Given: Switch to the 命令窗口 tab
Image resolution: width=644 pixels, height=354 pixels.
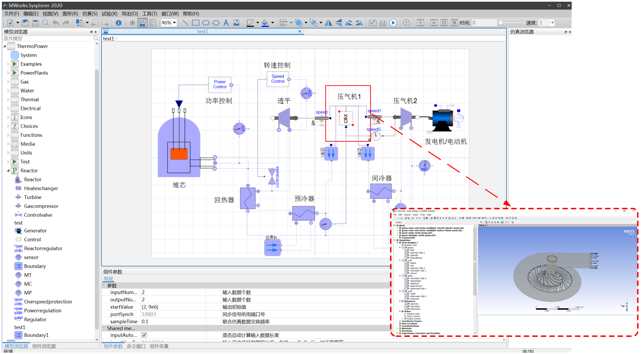Looking at the screenshot, I should pyautogui.click(x=136, y=346).
